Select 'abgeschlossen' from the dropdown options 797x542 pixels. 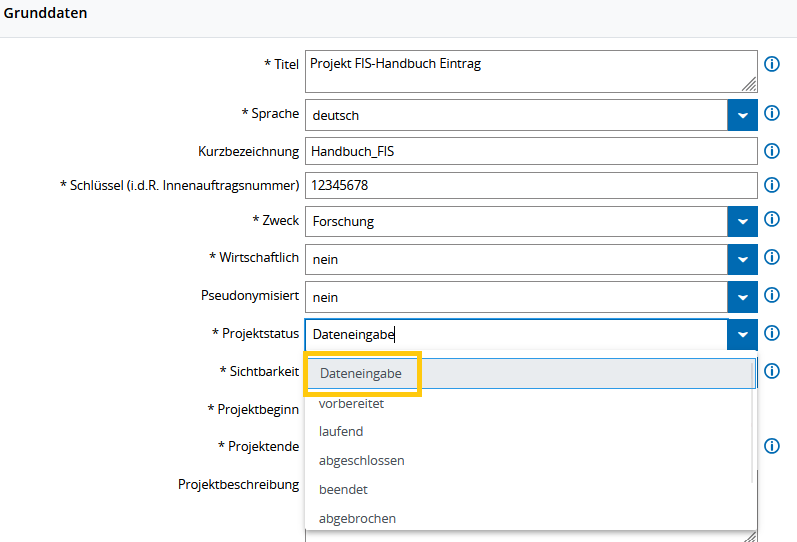[x=361, y=461]
